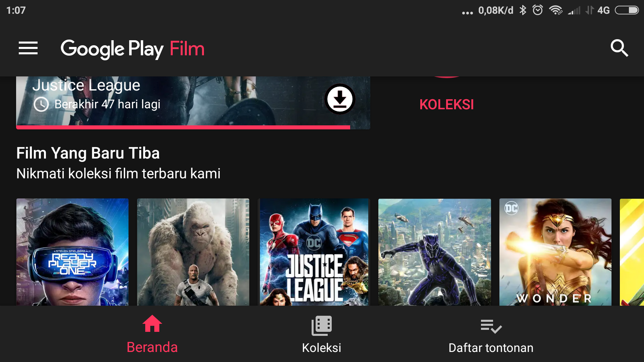Switch to the Koleksi tab label
644x362 pixels.
pos(321,348)
